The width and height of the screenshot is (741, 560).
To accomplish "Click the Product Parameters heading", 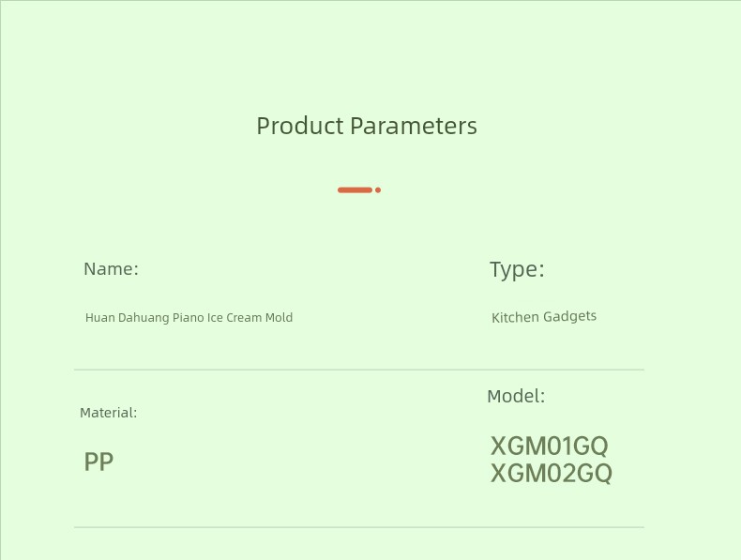I will coord(367,127).
